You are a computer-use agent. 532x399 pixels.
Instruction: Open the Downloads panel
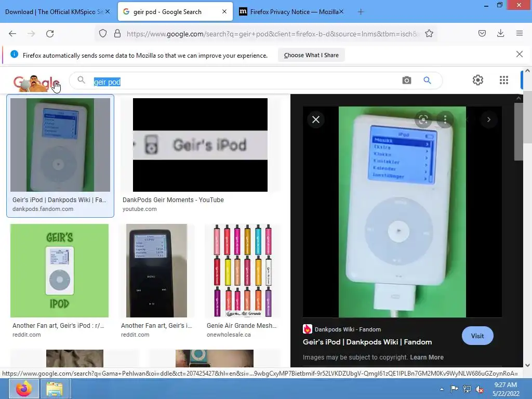500,33
